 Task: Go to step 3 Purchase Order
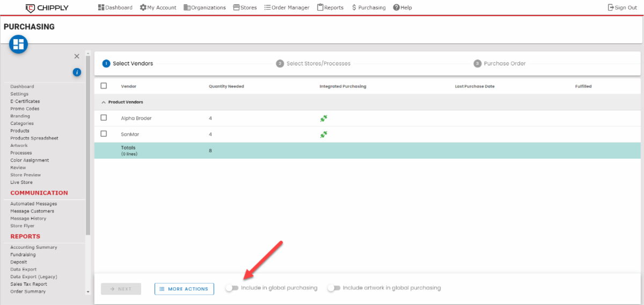point(500,63)
